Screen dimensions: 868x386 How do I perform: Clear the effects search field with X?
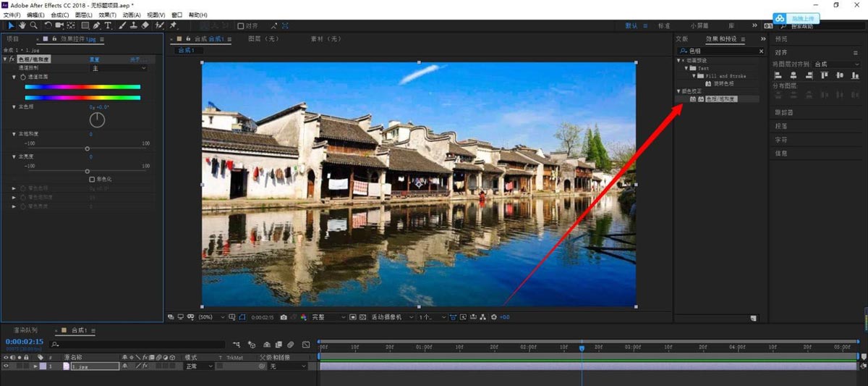pyautogui.click(x=761, y=51)
